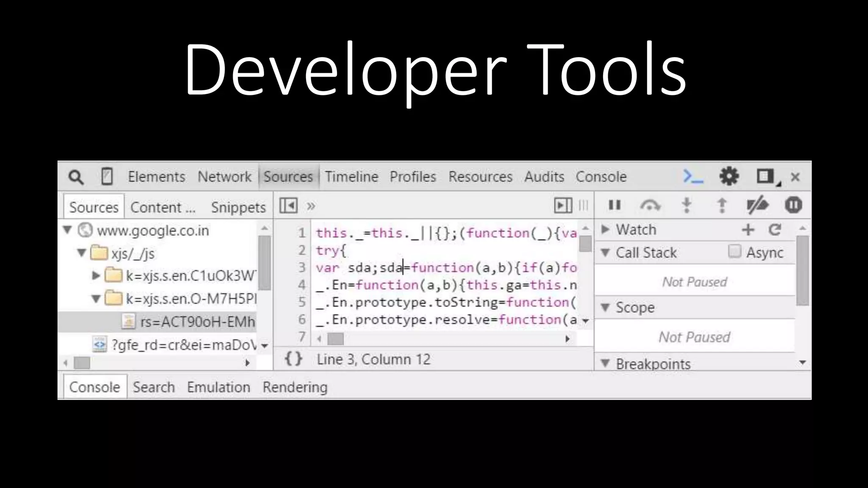Open the Profiles panel tab
Viewport: 868px width, 488px height.
[x=413, y=177]
